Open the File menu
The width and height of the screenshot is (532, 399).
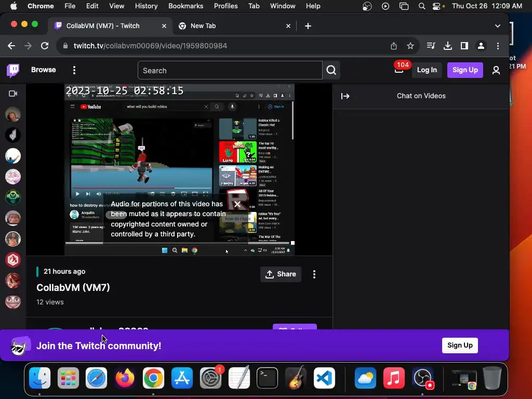70,6
